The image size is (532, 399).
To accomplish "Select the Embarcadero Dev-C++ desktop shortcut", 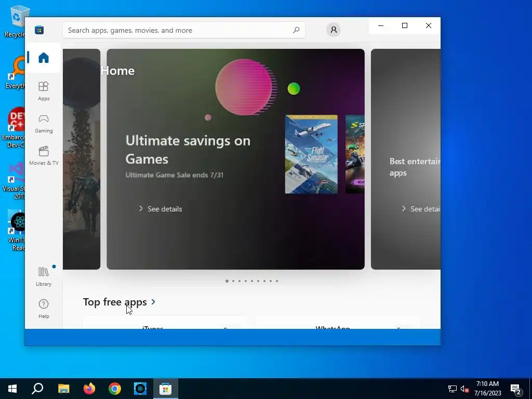I will (14, 128).
